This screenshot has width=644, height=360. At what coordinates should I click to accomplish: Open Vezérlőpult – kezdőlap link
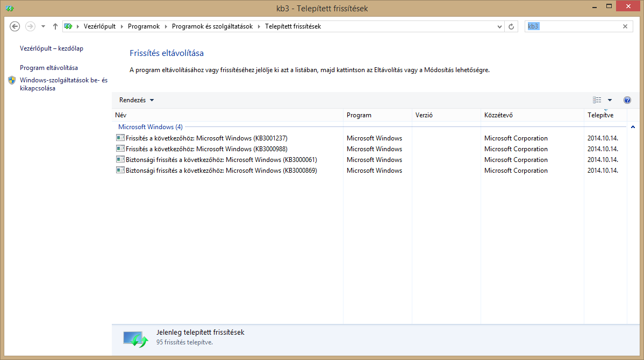pos(52,48)
